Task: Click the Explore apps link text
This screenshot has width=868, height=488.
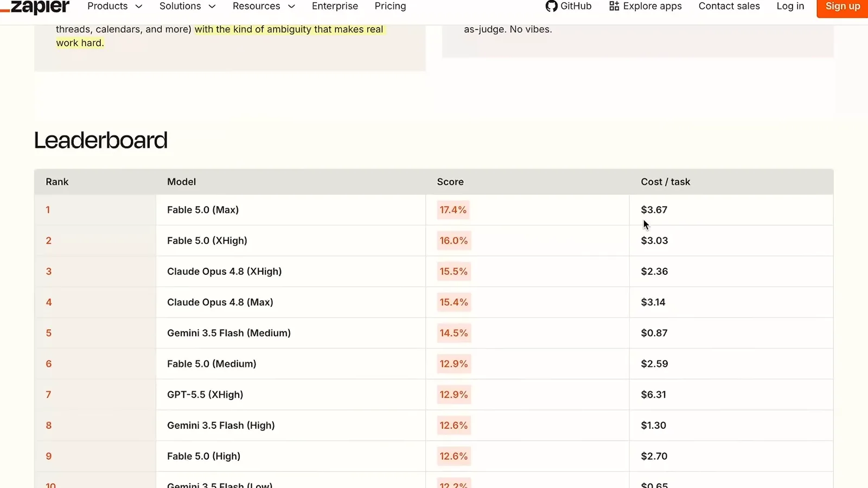Action: click(x=652, y=6)
